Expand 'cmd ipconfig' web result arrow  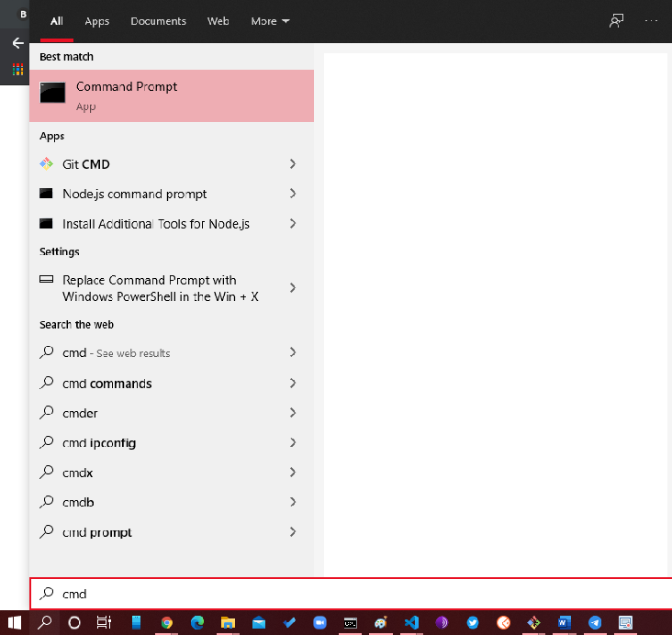pyautogui.click(x=293, y=442)
